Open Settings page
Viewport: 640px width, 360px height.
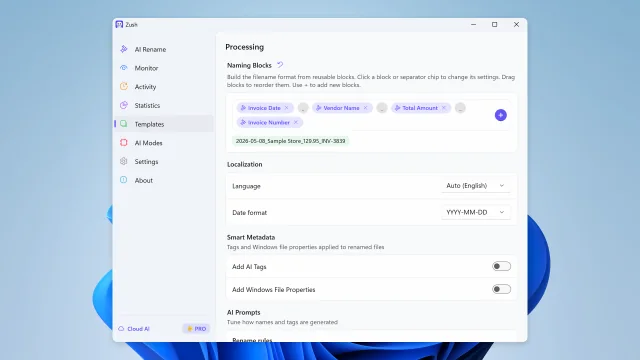point(164,162)
